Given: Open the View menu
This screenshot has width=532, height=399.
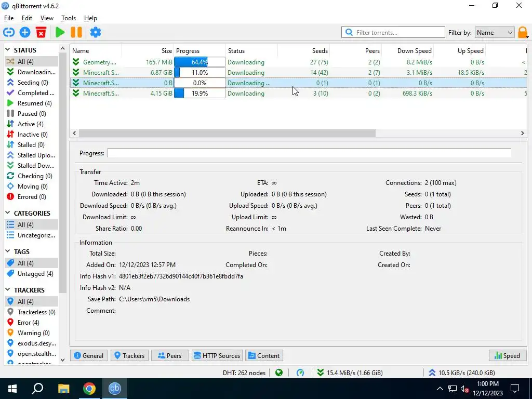Looking at the screenshot, I should [47, 18].
